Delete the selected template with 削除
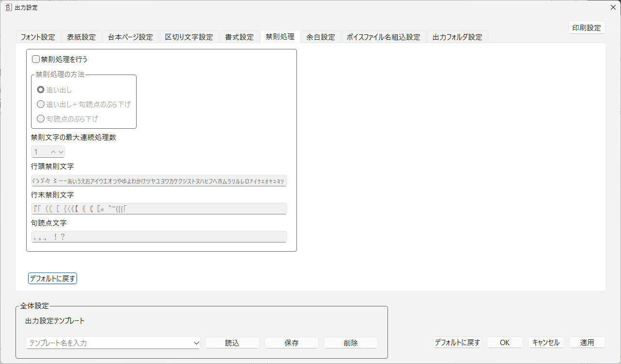 pos(351,343)
